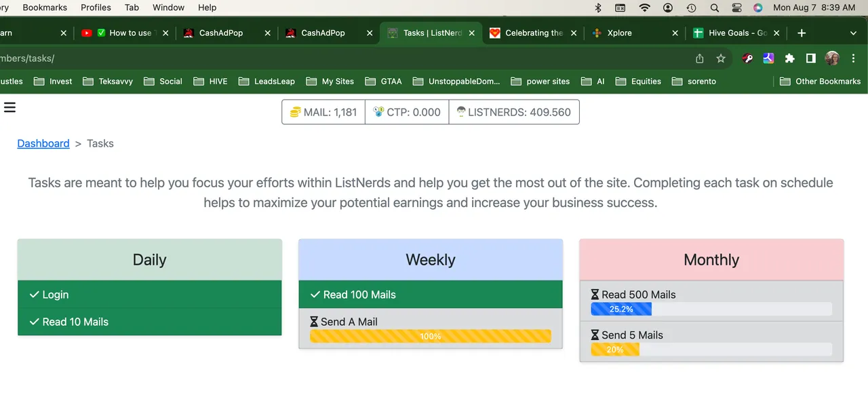The width and height of the screenshot is (868, 393).
Task: Click the date and time clock
Action: (814, 7)
